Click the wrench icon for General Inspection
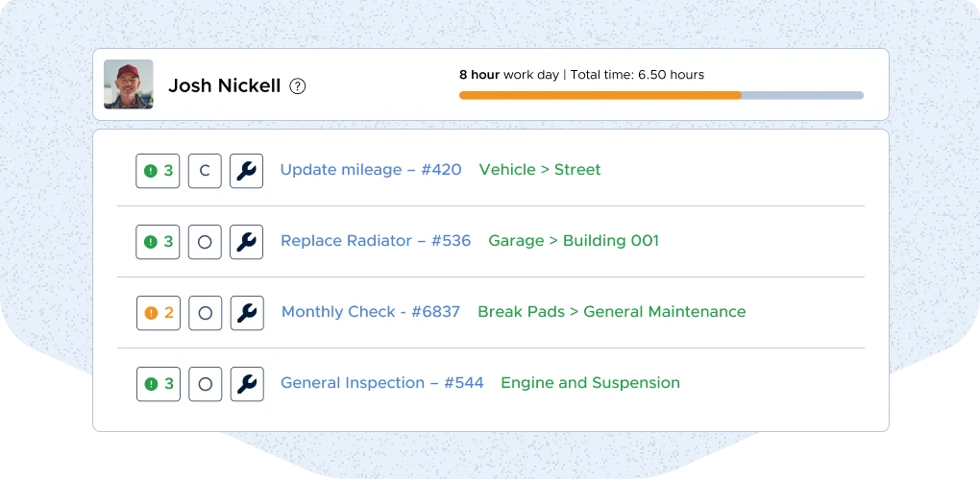 pos(246,384)
